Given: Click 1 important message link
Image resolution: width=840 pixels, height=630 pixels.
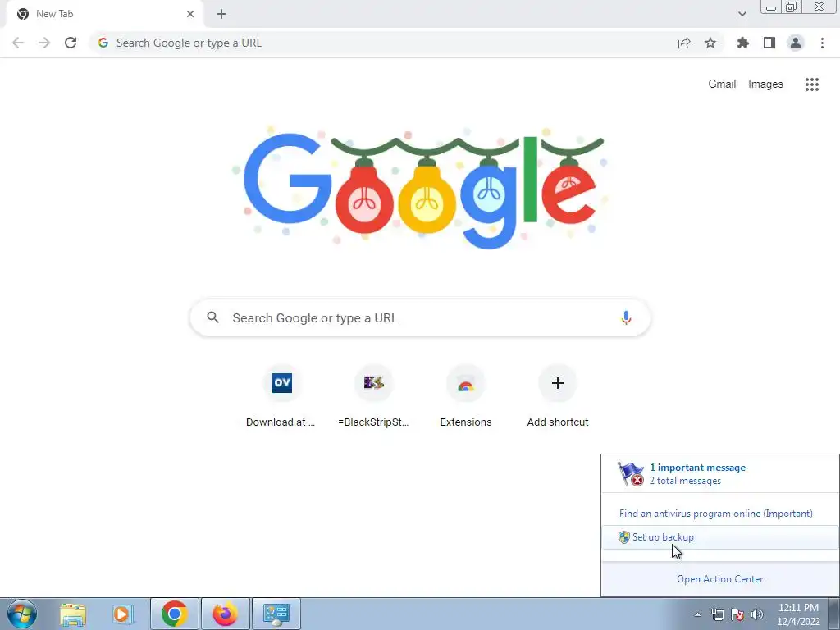Looking at the screenshot, I should tap(697, 468).
